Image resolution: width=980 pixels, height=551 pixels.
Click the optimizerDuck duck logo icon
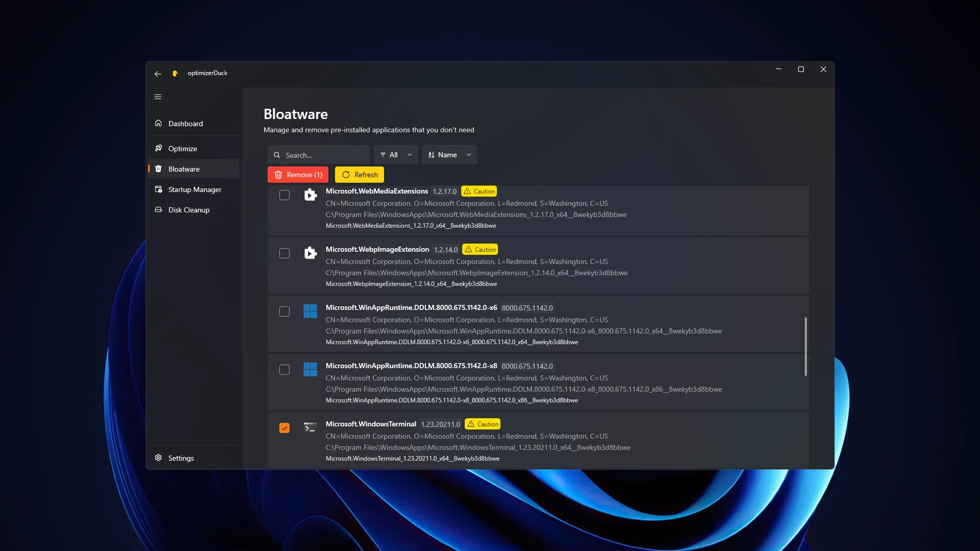coord(175,74)
